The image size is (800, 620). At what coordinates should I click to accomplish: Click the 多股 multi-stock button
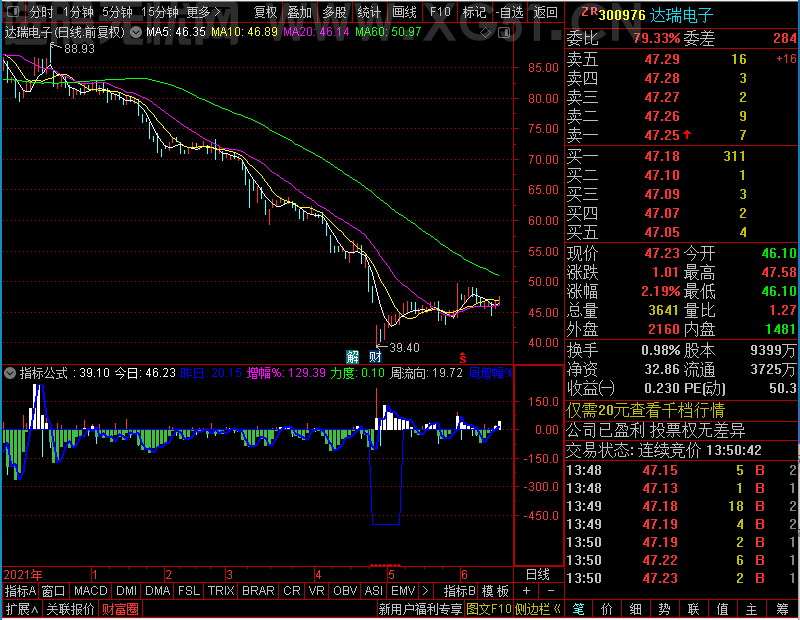[x=334, y=12]
